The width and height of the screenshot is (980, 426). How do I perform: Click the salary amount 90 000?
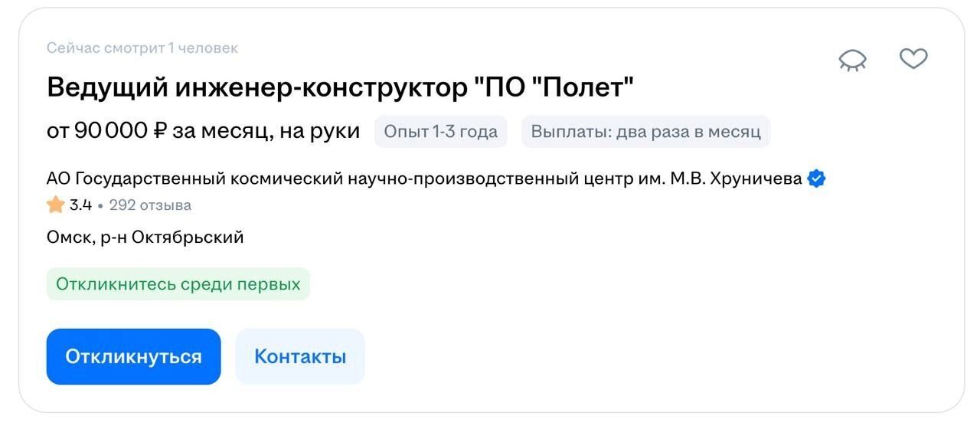[x=110, y=132]
